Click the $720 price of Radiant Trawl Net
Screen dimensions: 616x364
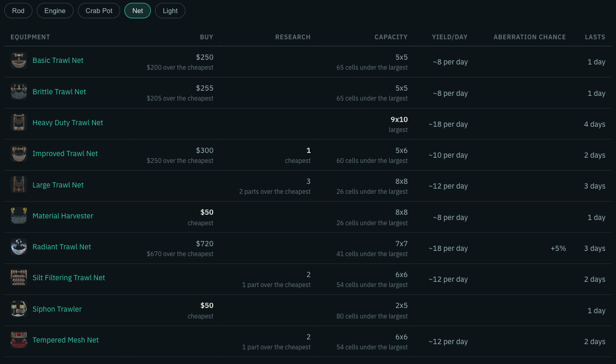coord(205,244)
